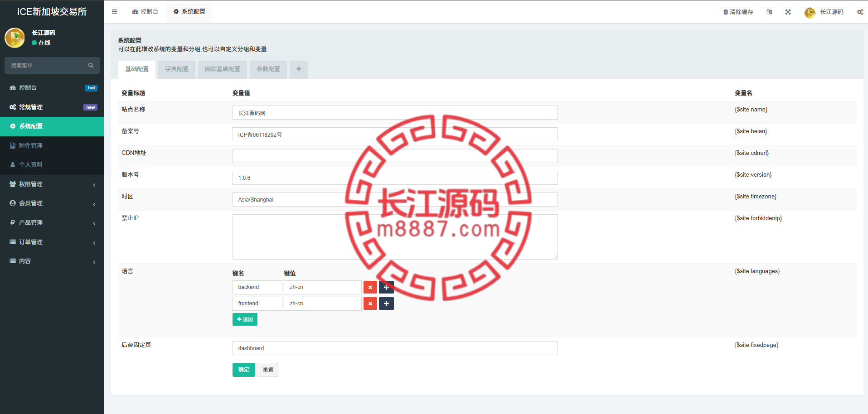Expand the 会员管理 menu chevron
The width and height of the screenshot is (868, 414).
pyautogui.click(x=94, y=204)
